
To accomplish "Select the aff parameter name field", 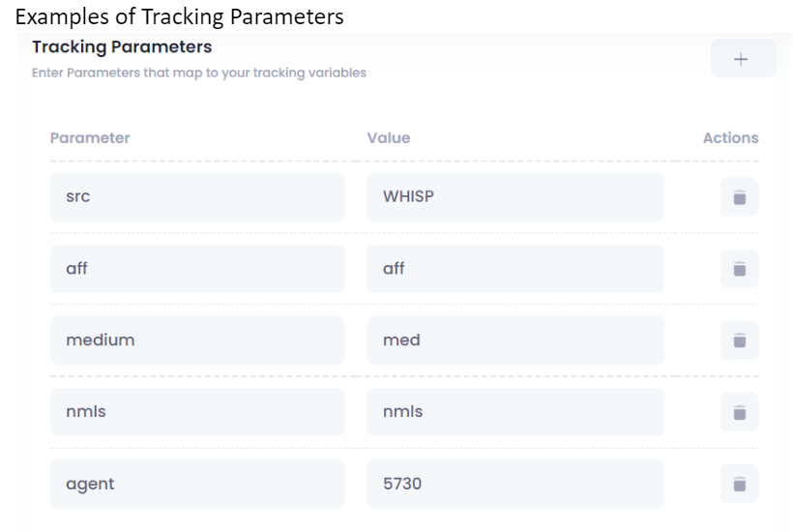I will 197,269.
